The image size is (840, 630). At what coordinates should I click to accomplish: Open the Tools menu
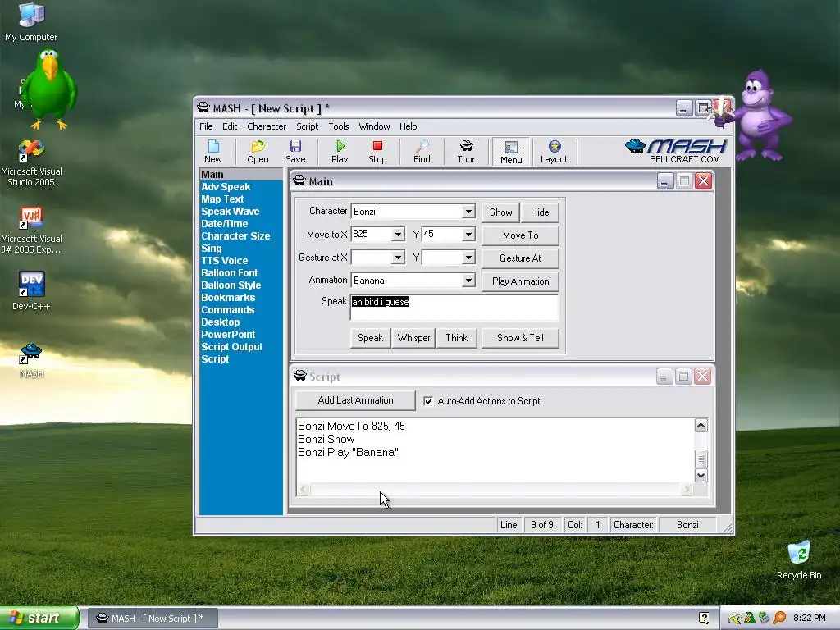click(x=339, y=126)
